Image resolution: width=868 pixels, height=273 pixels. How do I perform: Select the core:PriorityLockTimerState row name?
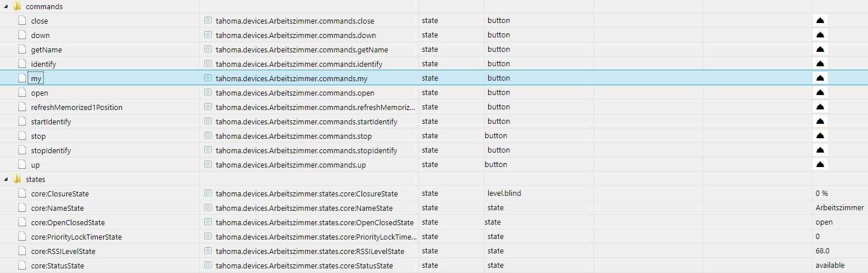coord(77,237)
